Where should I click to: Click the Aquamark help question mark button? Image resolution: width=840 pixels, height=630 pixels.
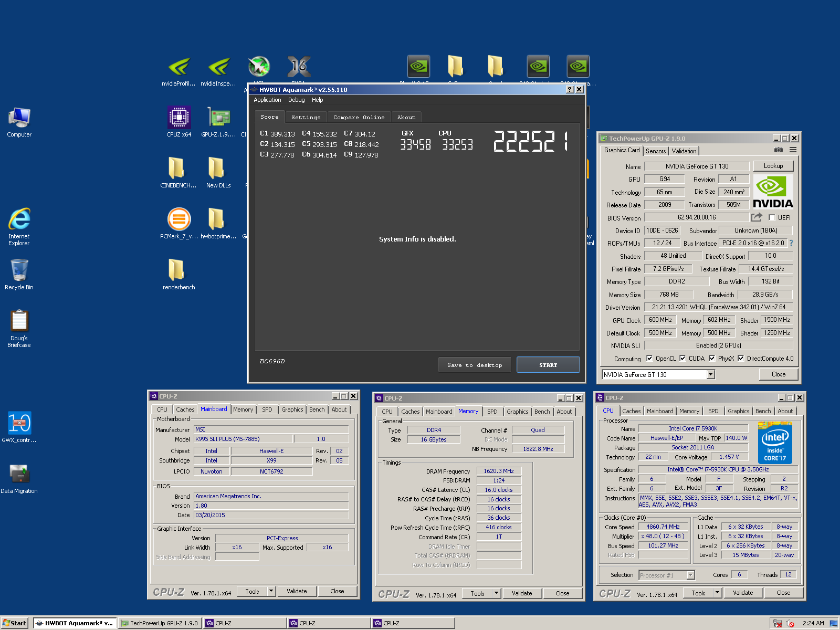coord(570,89)
